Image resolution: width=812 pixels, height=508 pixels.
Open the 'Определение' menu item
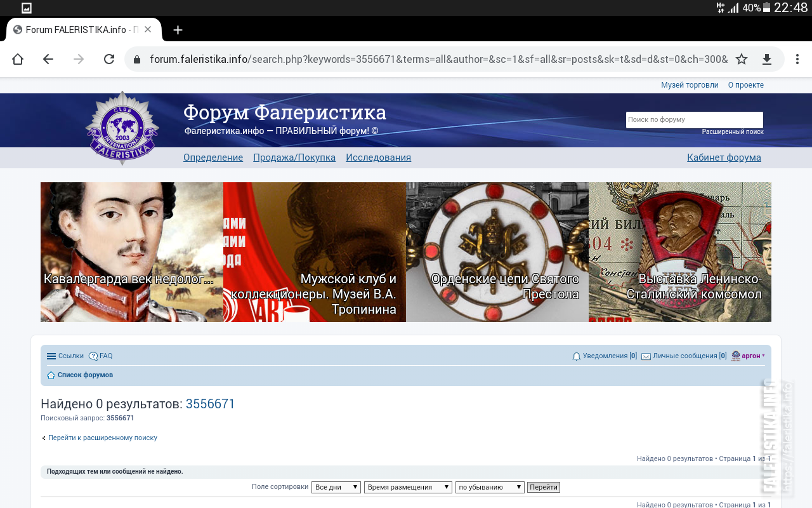pos(213,157)
